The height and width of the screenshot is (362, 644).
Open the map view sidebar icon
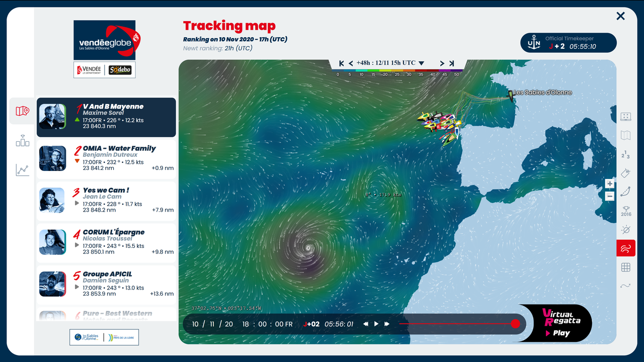click(22, 111)
